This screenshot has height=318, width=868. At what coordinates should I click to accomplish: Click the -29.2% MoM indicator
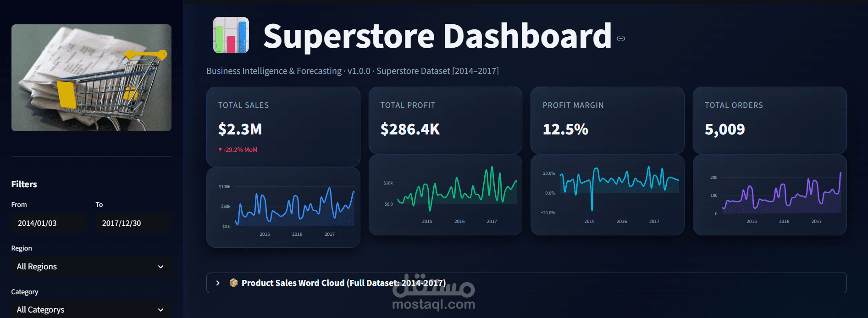[x=238, y=150]
